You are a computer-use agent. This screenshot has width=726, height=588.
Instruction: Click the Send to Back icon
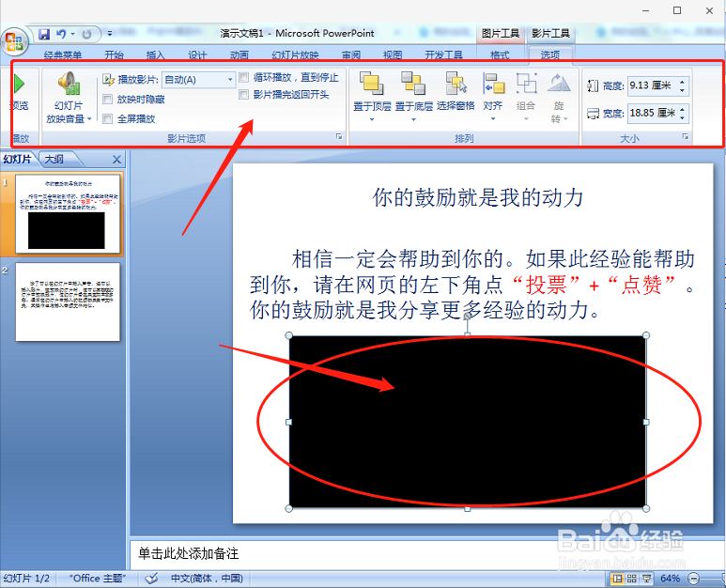(x=413, y=84)
